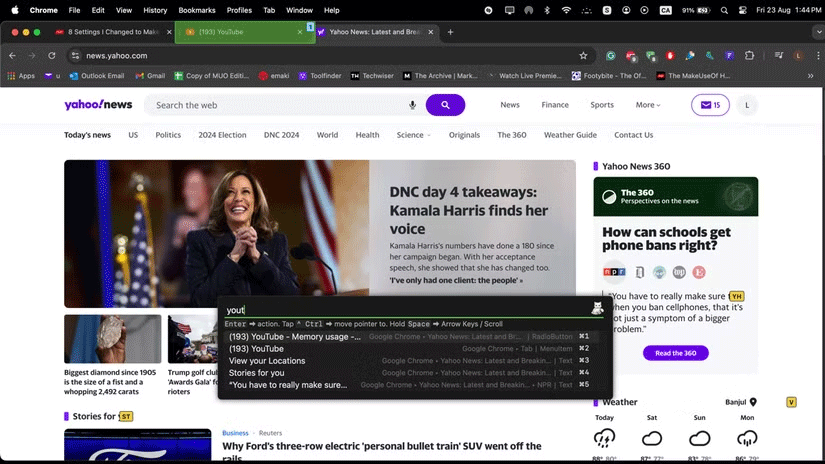
Task: Go to DNC 2024 section
Action: click(x=281, y=135)
